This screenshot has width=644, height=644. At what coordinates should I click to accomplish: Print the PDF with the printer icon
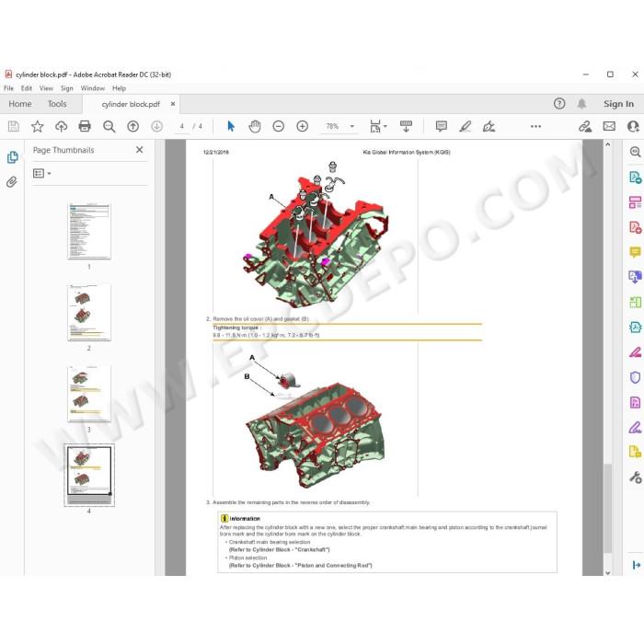[x=85, y=126]
